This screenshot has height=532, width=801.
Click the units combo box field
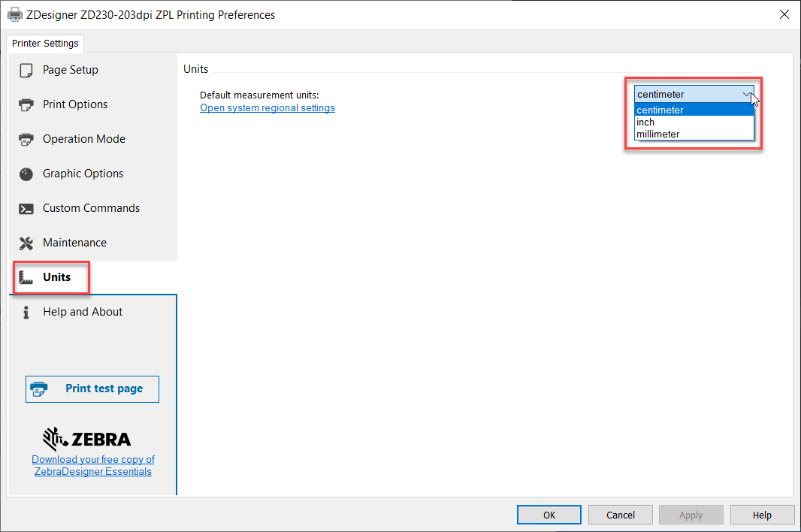pyautogui.click(x=694, y=94)
